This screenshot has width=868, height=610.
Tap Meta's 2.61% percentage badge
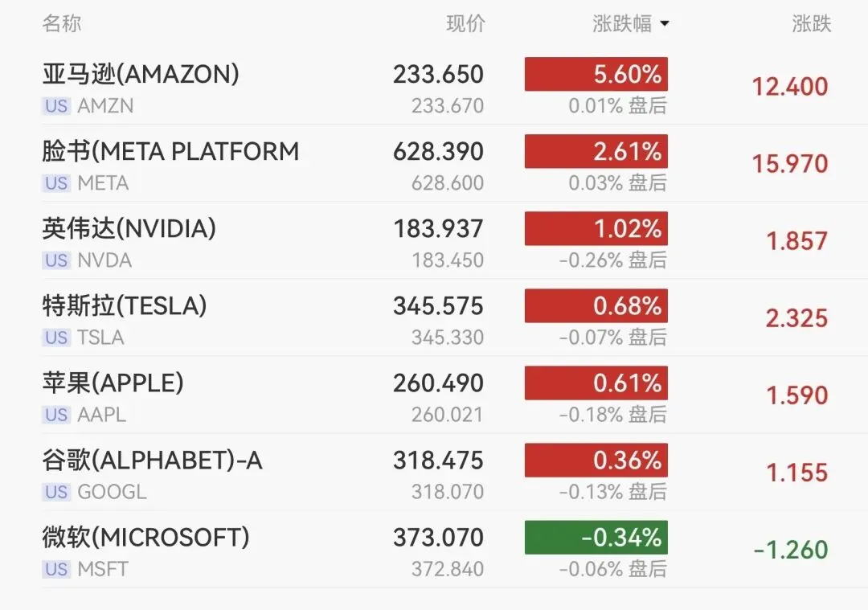(x=596, y=152)
